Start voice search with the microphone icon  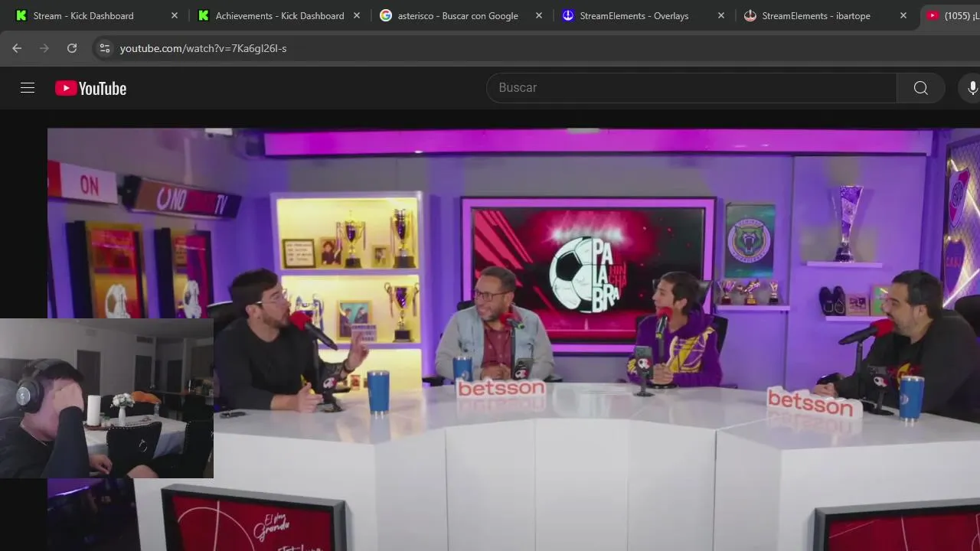tap(972, 88)
